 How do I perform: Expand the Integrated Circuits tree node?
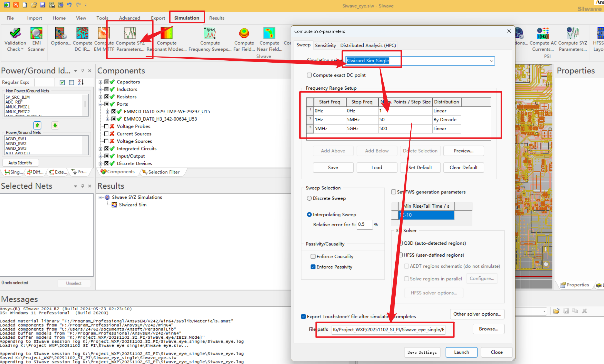[x=100, y=149]
